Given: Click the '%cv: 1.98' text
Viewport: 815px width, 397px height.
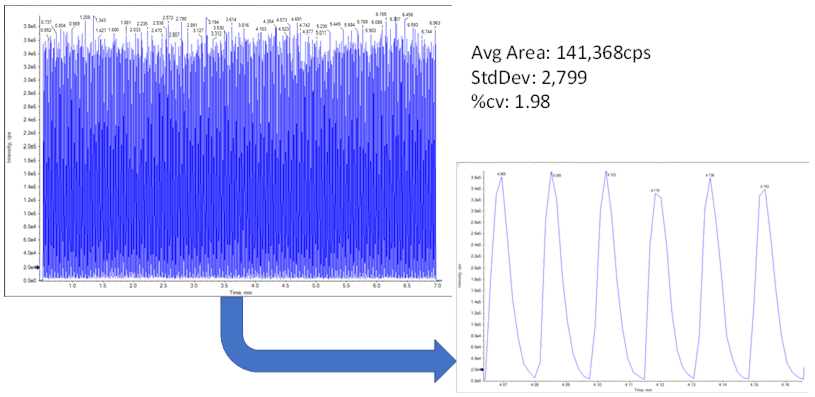Looking at the screenshot, I should (510, 102).
